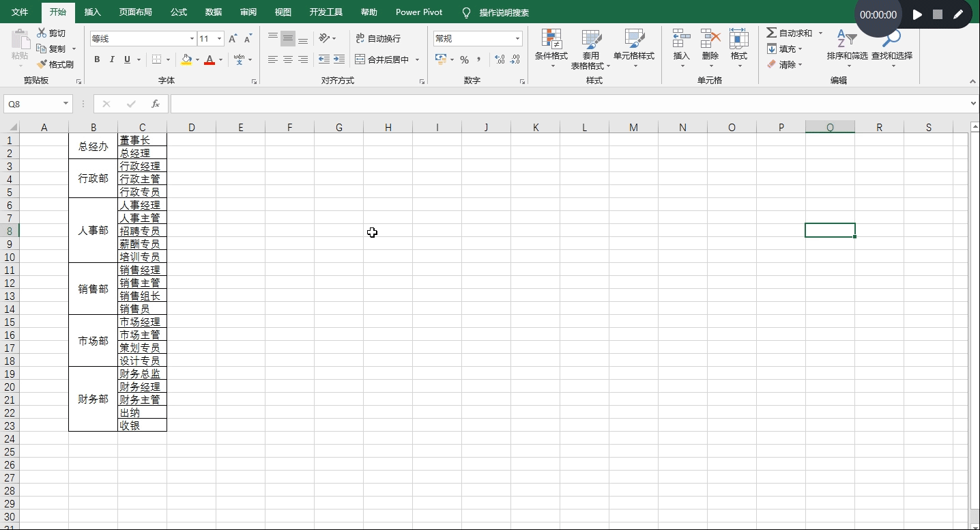The image size is (980, 530).
Task: Select the Format Painter (格式刷) brush
Action: (42, 64)
